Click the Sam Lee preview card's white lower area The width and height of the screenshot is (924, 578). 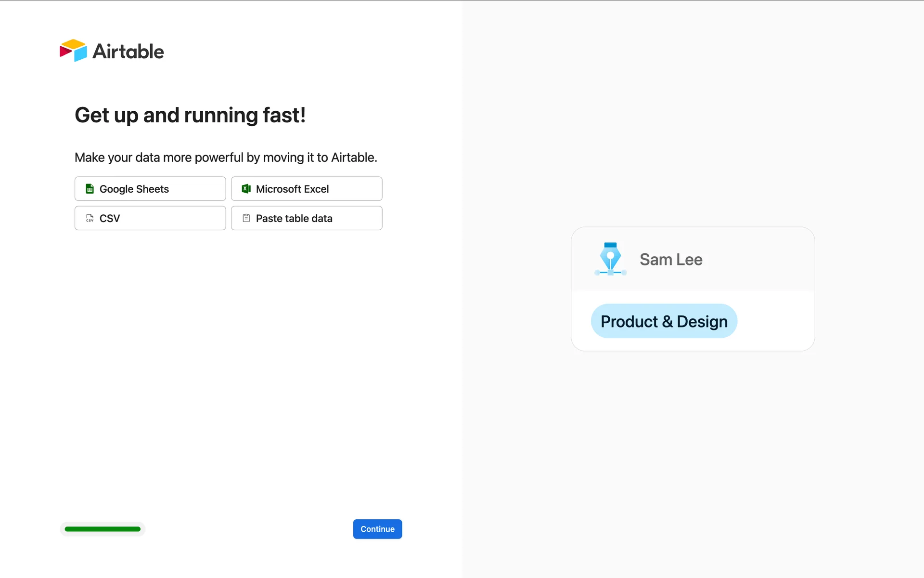pyautogui.click(x=775, y=321)
